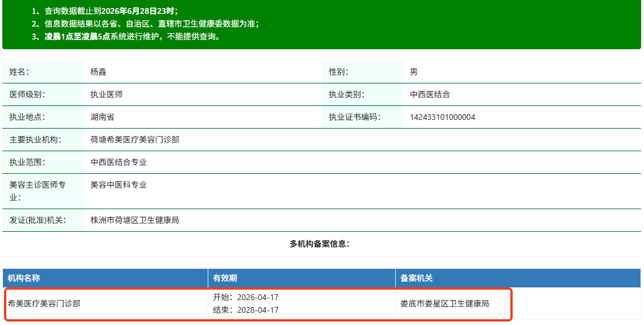Select 株洲市荷塘区卫生健康局 text

[135, 221]
